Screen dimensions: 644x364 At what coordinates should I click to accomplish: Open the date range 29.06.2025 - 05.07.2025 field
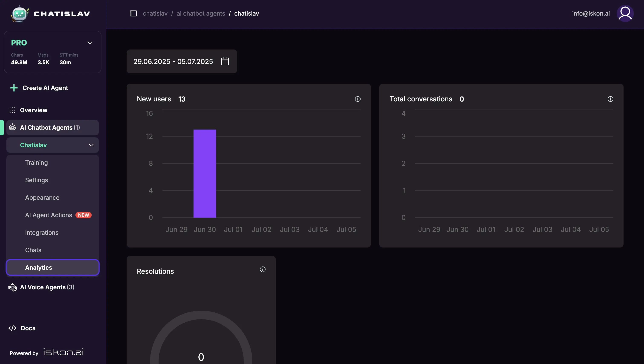pyautogui.click(x=182, y=61)
